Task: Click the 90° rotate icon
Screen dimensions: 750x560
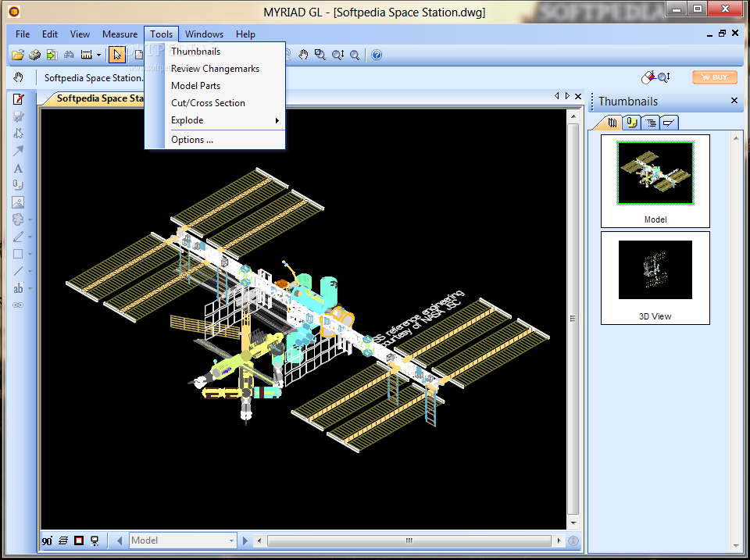Action: 47,541
